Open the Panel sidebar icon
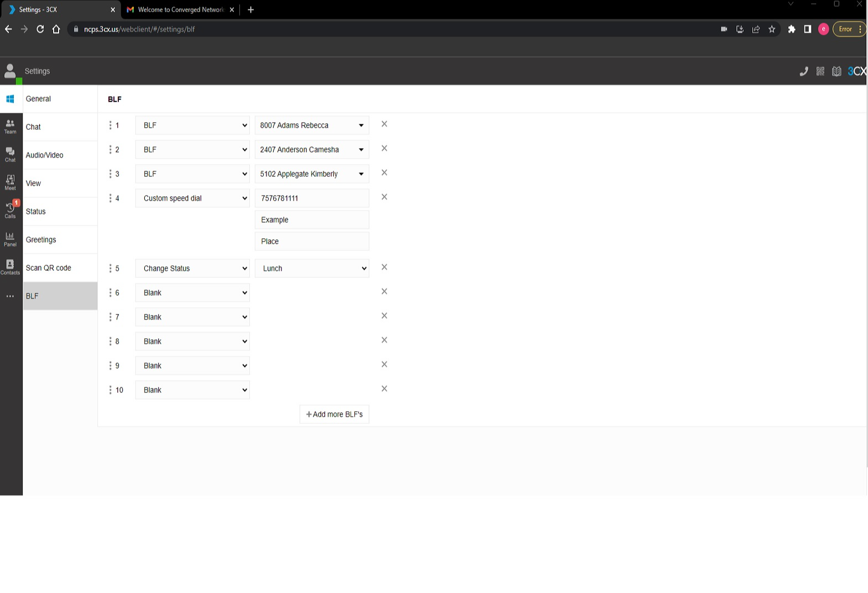 tap(10, 239)
